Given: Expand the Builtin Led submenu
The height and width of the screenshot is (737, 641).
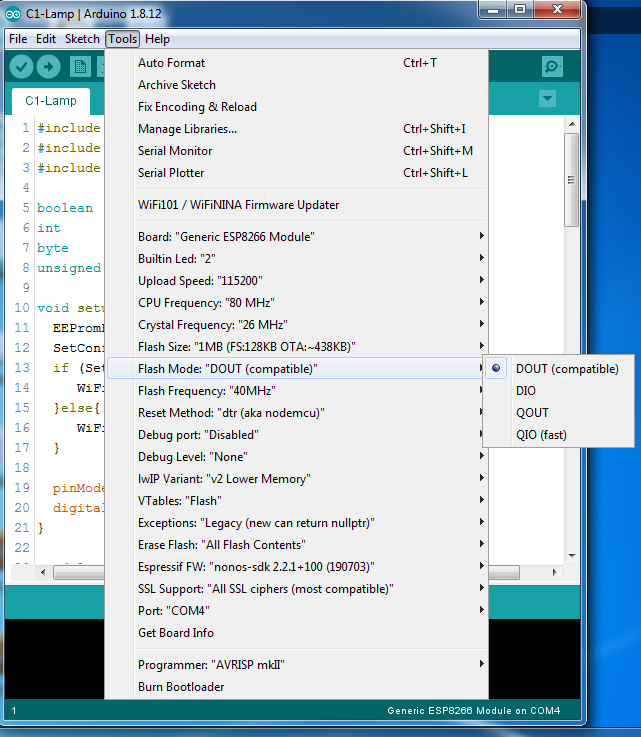Looking at the screenshot, I should coord(297,259).
